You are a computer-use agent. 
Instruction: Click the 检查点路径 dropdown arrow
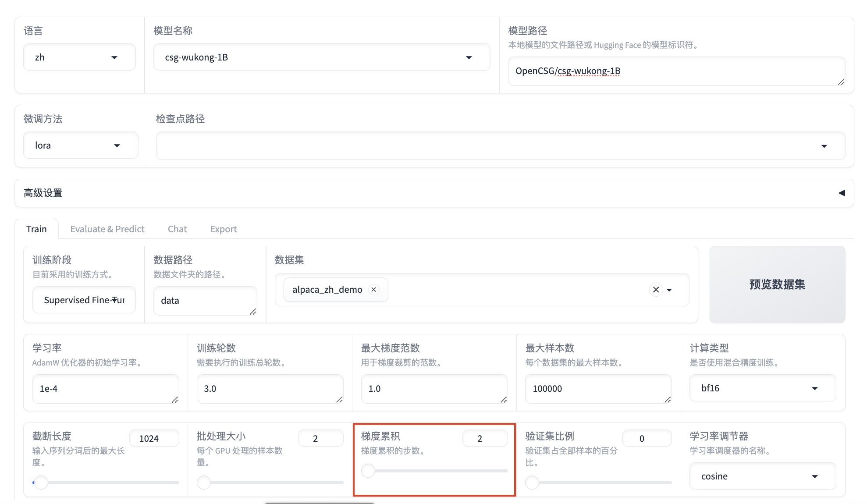[824, 145]
